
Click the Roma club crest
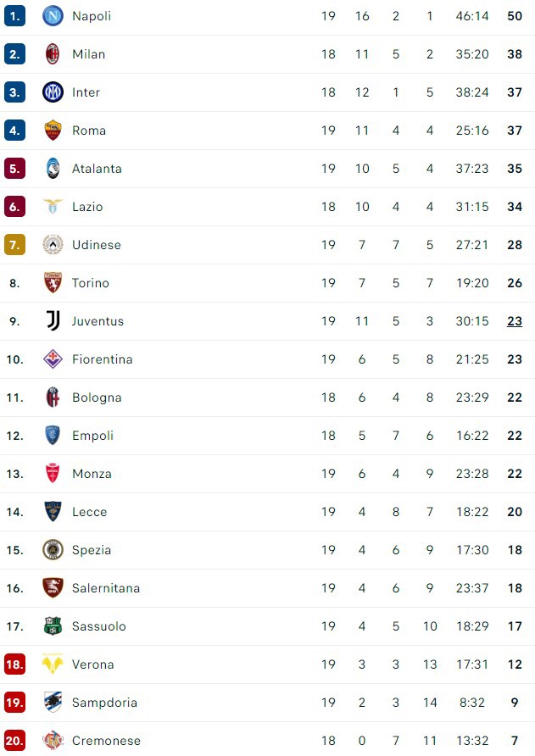(53, 131)
